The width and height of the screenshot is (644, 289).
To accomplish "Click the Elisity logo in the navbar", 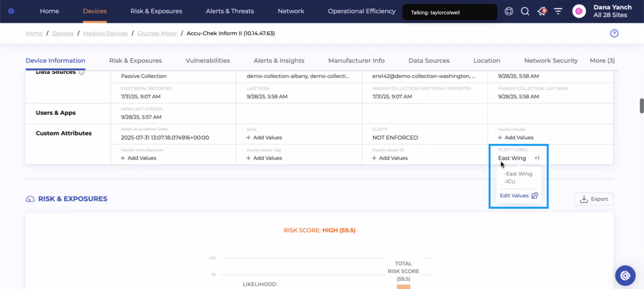I will pyautogui.click(x=11, y=11).
